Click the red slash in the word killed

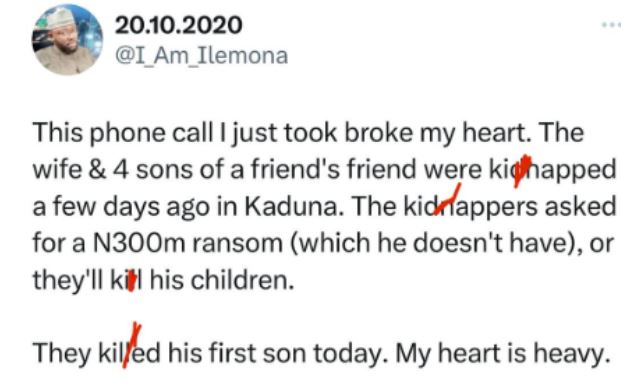pos(131,344)
